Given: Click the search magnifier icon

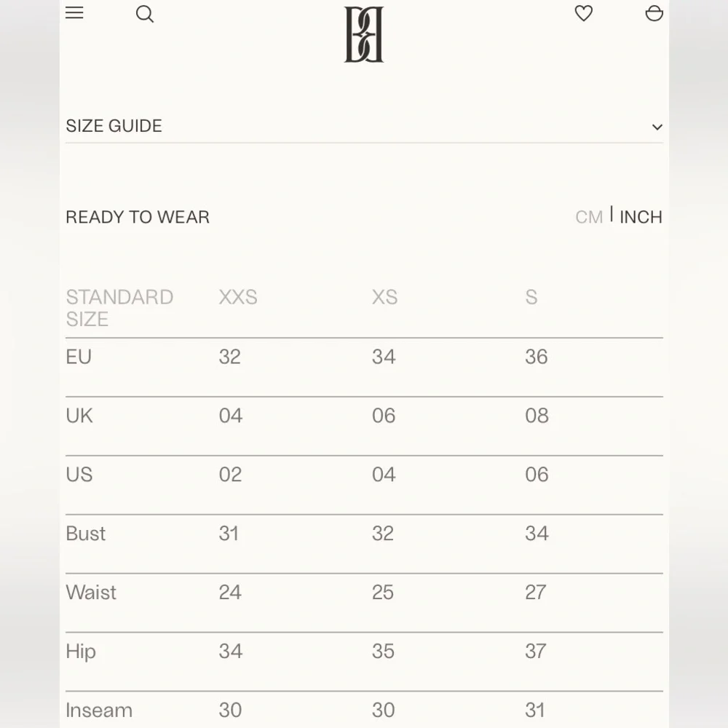Looking at the screenshot, I should tap(145, 14).
